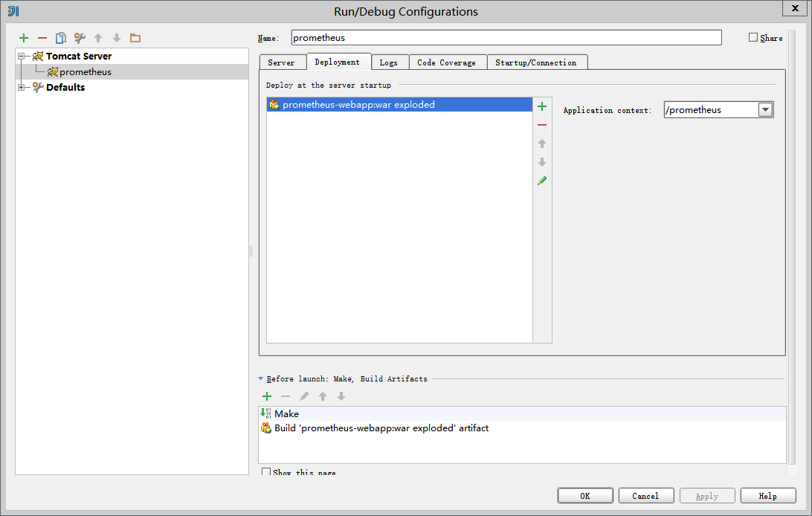Click the Application context text field
Viewport: 812px width, 516px height.
pos(711,110)
